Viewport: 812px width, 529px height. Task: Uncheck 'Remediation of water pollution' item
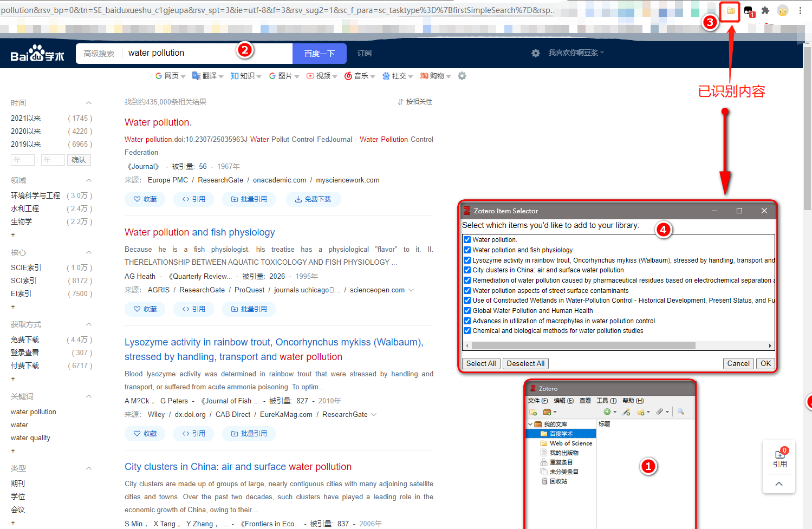coord(467,280)
